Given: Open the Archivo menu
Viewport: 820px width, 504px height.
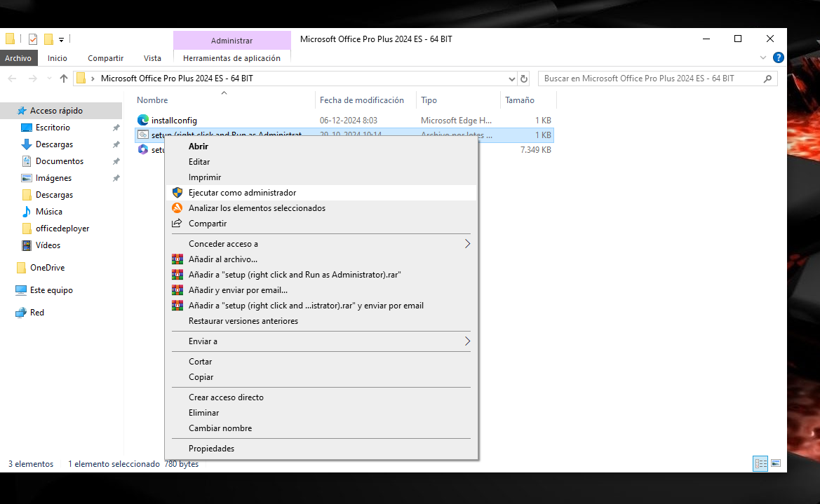Looking at the screenshot, I should 18,58.
